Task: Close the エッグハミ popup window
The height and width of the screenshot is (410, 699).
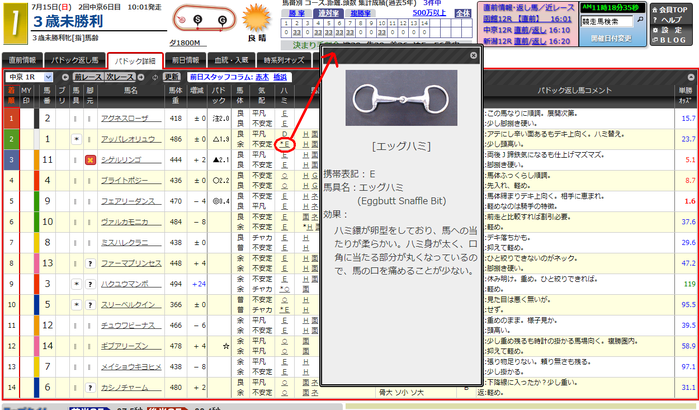Action: (x=473, y=55)
